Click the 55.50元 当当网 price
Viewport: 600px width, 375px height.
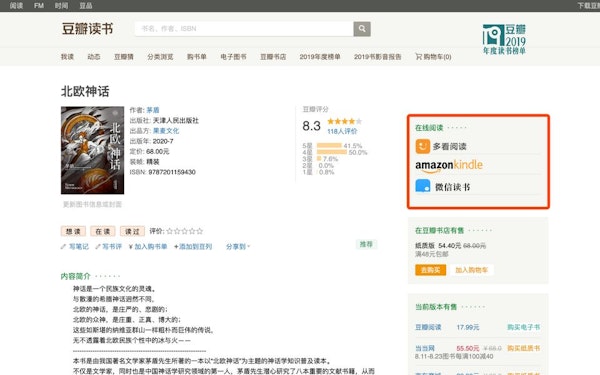tap(468, 348)
